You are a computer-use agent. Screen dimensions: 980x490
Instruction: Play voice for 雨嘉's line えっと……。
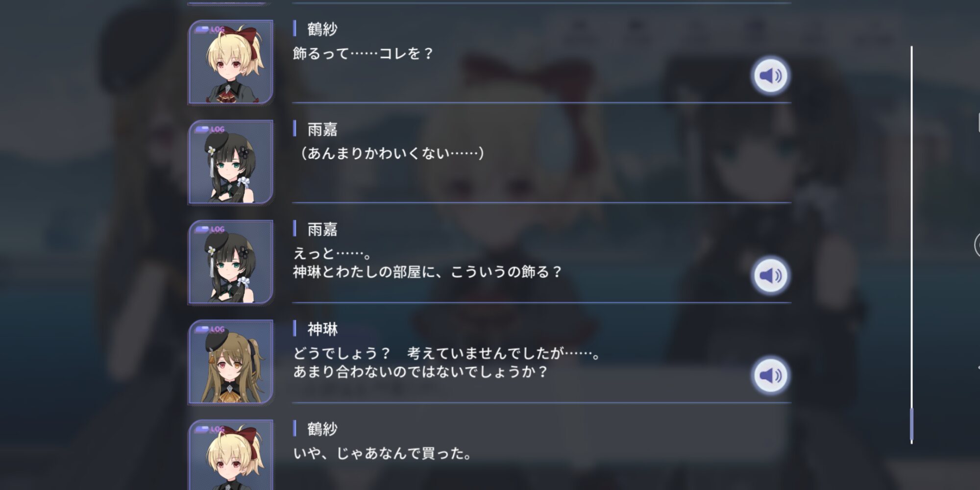pos(770,275)
